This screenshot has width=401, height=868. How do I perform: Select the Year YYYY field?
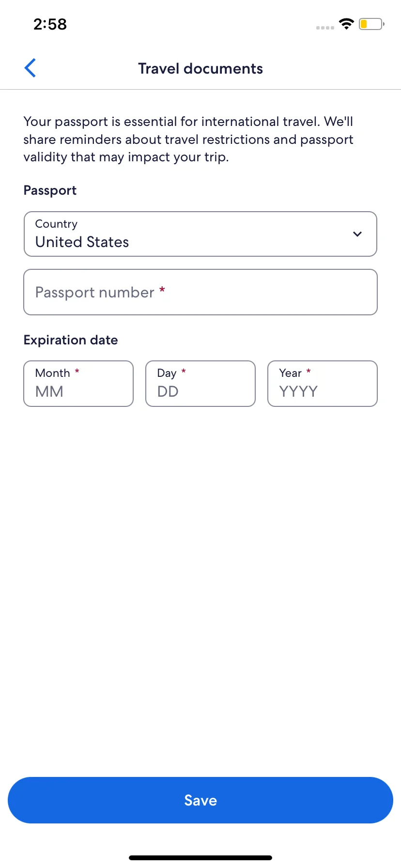pos(323,384)
